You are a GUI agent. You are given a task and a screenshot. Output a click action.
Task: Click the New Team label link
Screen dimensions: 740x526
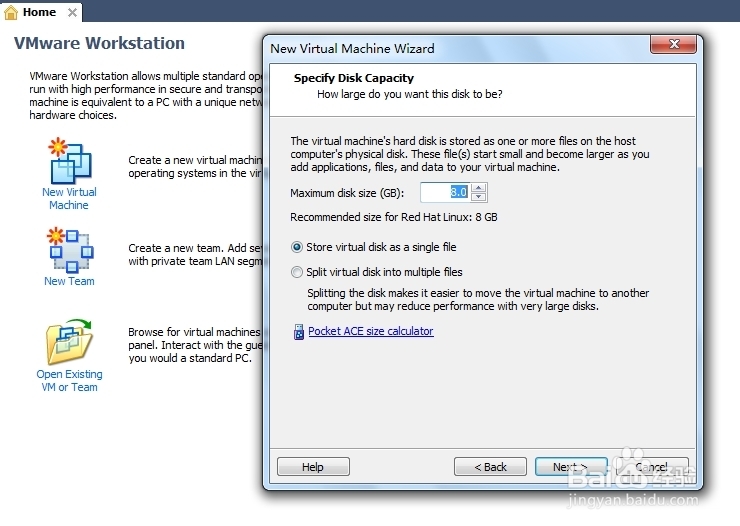[69, 281]
